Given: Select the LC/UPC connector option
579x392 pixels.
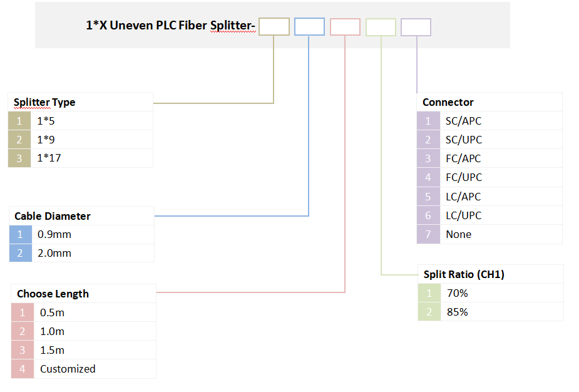Looking at the screenshot, I should click(463, 215).
